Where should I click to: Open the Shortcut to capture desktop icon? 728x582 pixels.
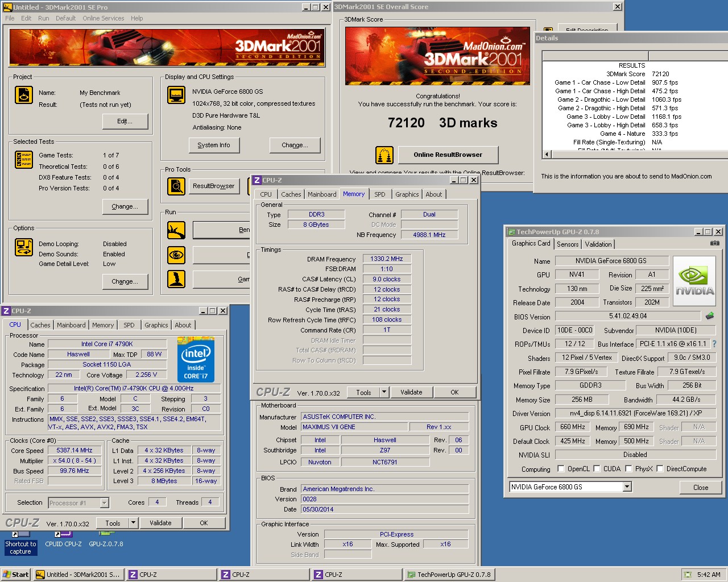point(20,543)
